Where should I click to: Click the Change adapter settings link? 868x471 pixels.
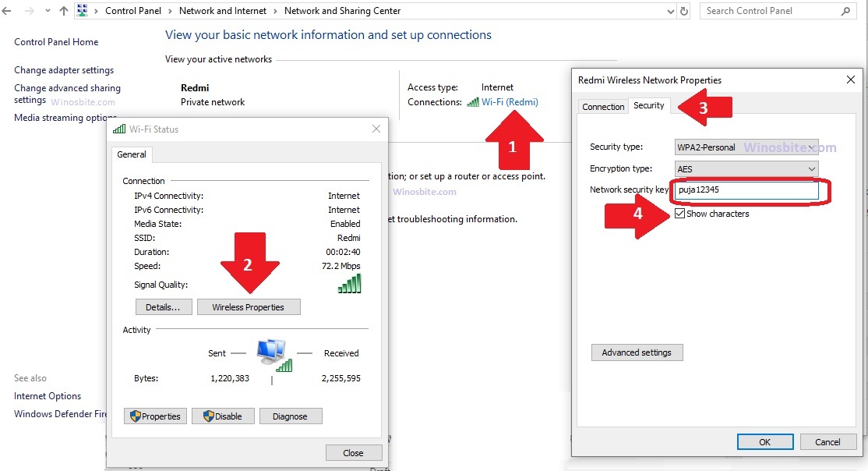point(64,70)
